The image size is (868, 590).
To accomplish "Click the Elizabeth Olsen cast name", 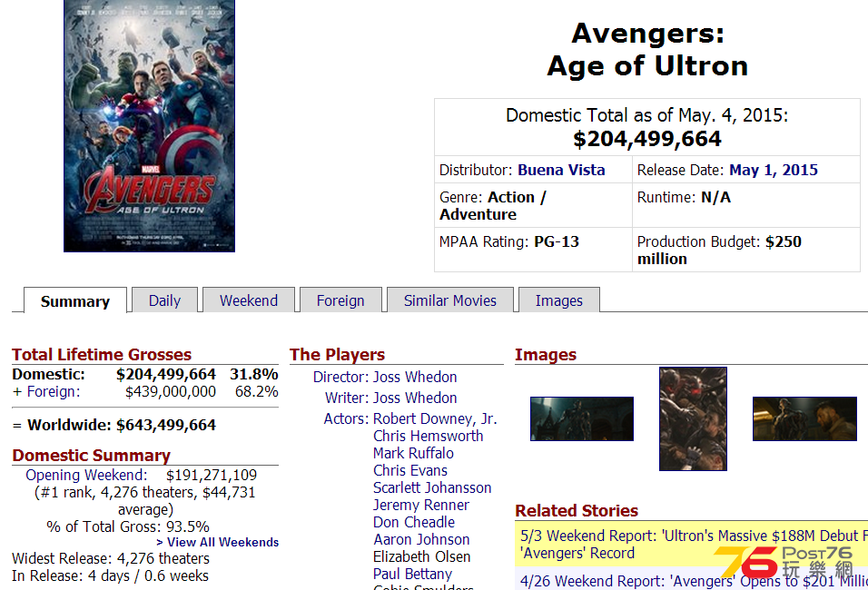I will [422, 556].
